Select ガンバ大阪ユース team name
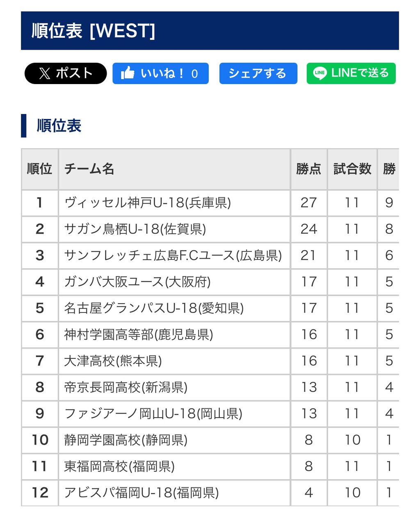Viewport: 420px width, 523px height. pyautogui.click(x=137, y=282)
